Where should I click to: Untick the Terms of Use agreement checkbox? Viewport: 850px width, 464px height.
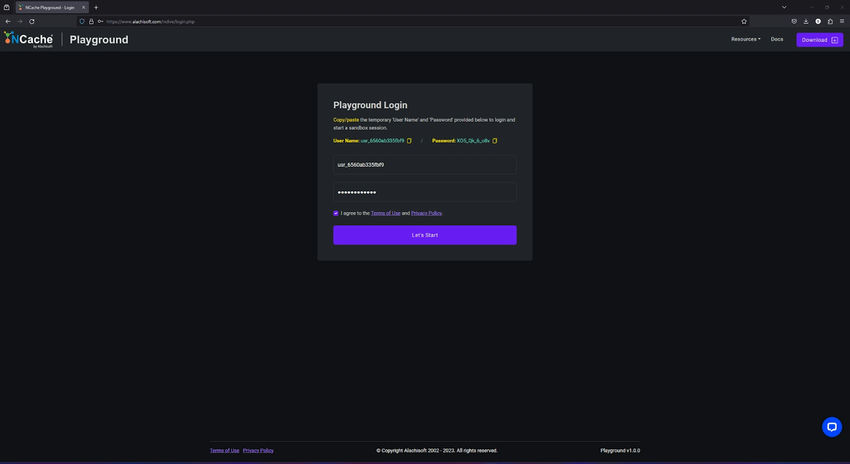(x=336, y=214)
